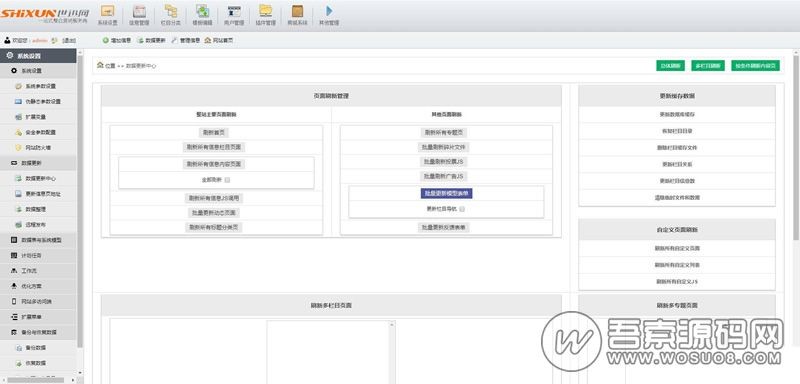This screenshot has width=800, height=384.
Task: Click the main page vertical scrollbar
Action: click(x=796, y=146)
